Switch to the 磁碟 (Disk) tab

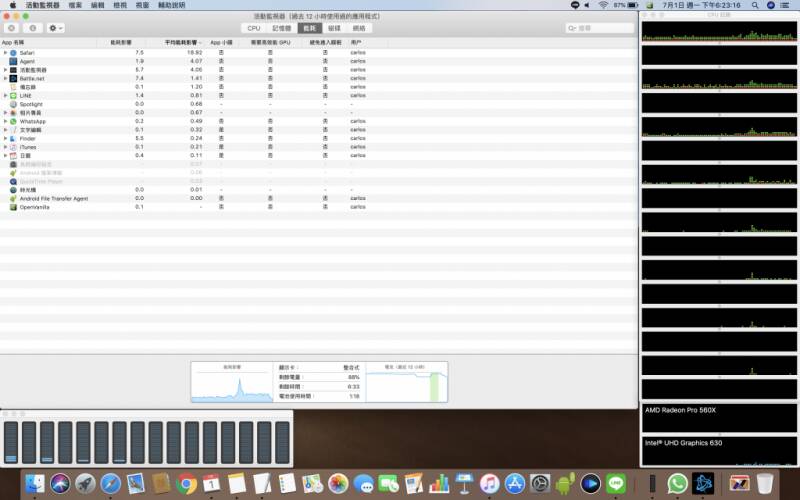tap(334, 28)
